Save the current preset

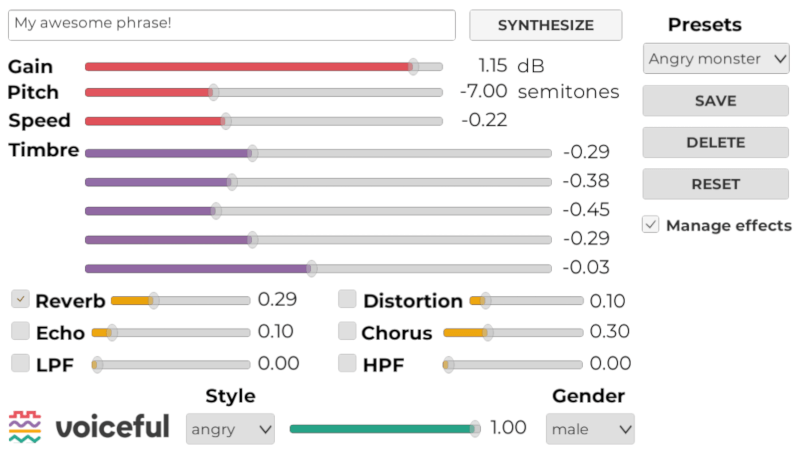715,100
